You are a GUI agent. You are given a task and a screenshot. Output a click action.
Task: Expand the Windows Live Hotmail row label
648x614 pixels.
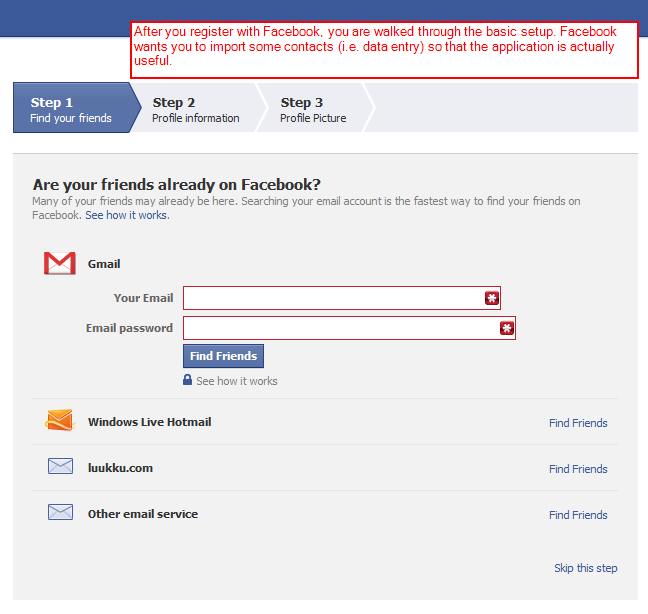tap(150, 422)
